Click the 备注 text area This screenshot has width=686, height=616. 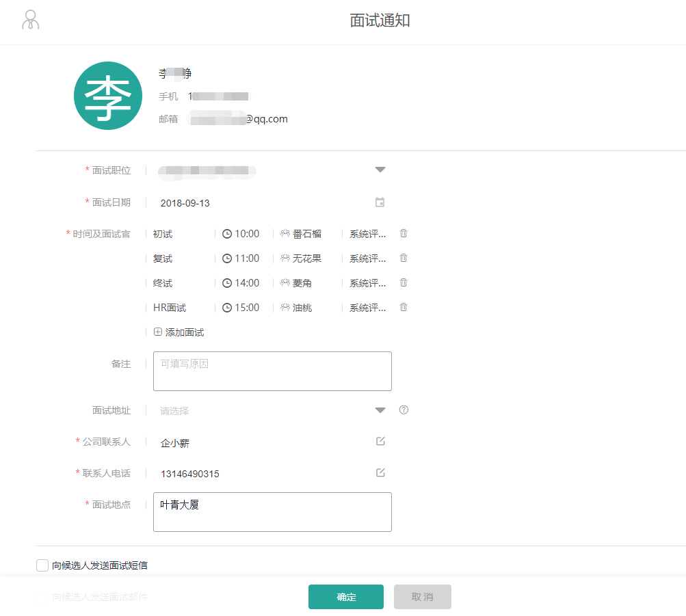pos(272,371)
